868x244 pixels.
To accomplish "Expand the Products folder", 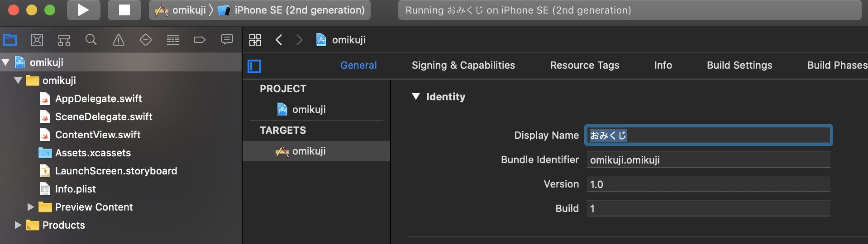I will point(18,225).
